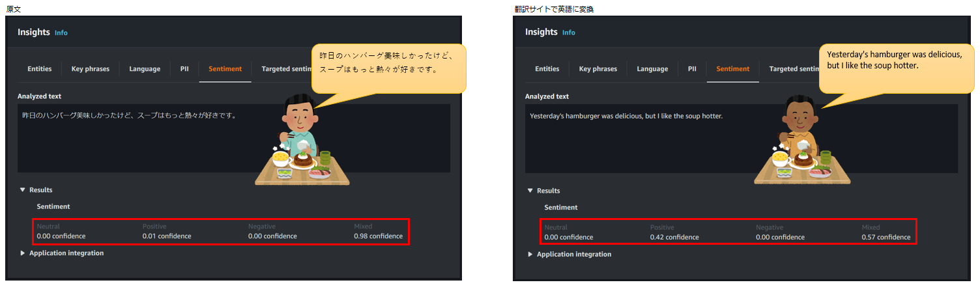Click Info link beside left Insights heading
Image resolution: width=980 pixels, height=289 pixels.
(x=61, y=33)
